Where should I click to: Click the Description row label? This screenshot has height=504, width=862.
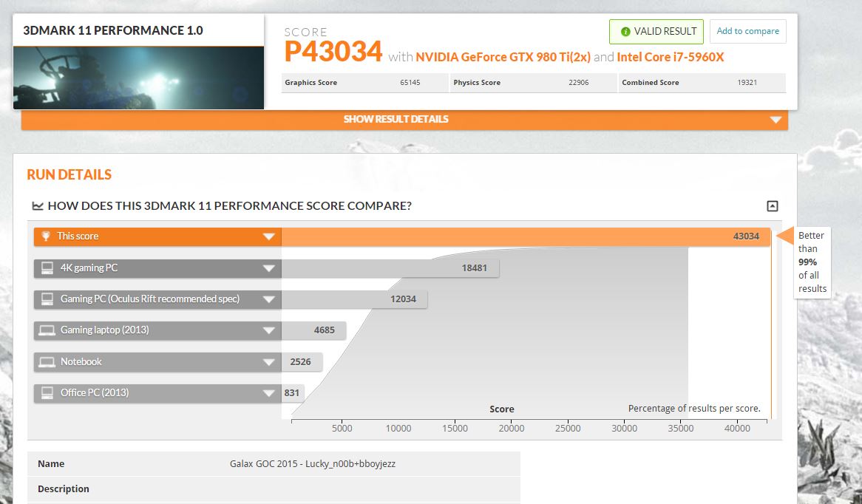coord(64,489)
